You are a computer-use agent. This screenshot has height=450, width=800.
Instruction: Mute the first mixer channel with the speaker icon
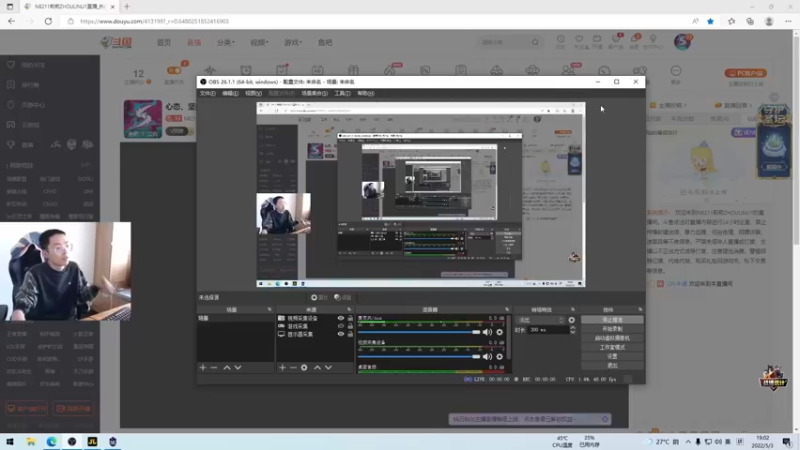[487, 332]
